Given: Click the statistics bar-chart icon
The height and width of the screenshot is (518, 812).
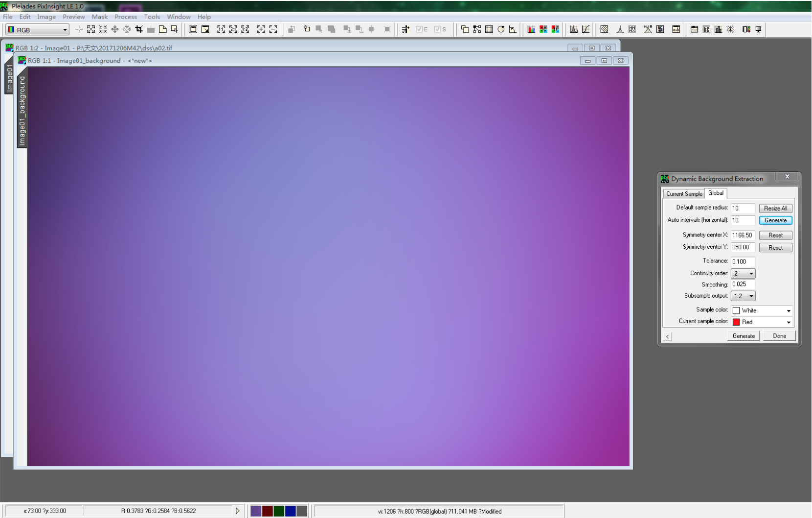Looking at the screenshot, I should tap(718, 29).
